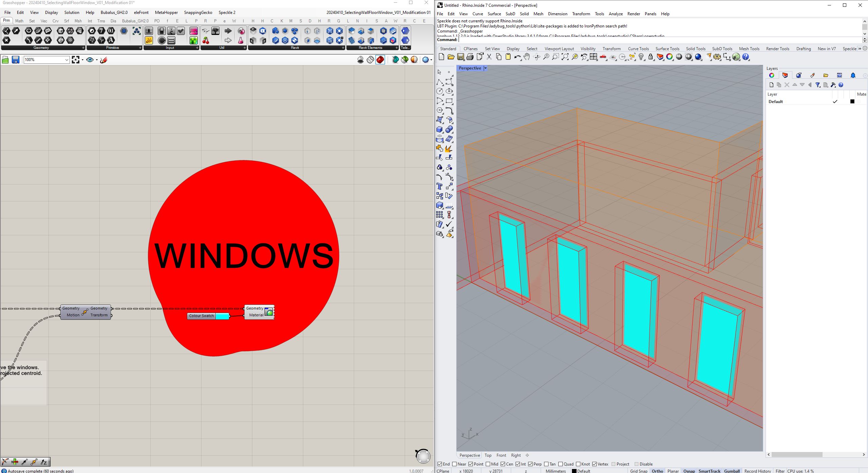Expand the Geometry panel in Grasshopper ribbon
Image resolution: width=868 pixels, height=473 pixels.
83,48
